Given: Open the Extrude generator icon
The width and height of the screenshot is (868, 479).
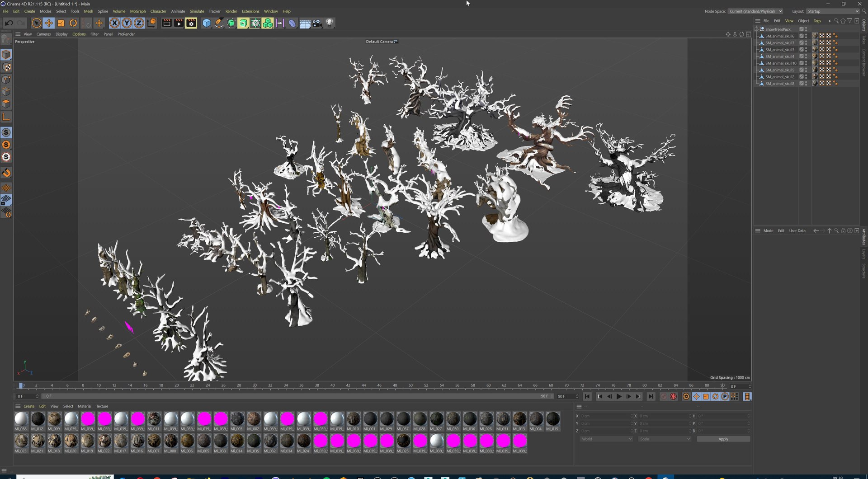Looking at the screenshot, I should (243, 23).
